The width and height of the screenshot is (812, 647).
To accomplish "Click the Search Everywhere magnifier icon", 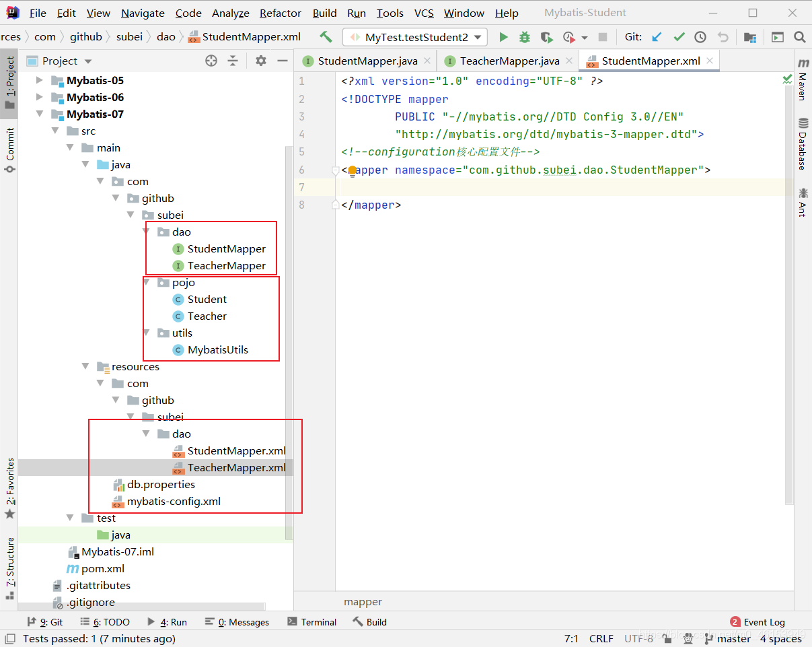I will [x=799, y=37].
